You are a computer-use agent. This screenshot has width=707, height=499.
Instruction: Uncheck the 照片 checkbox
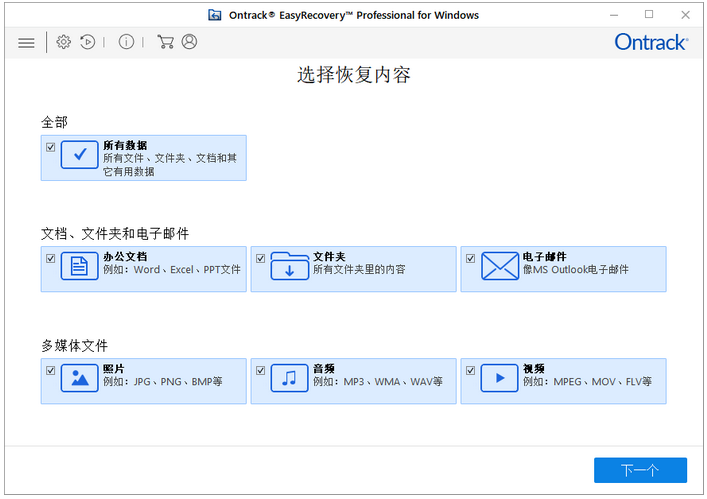51,370
